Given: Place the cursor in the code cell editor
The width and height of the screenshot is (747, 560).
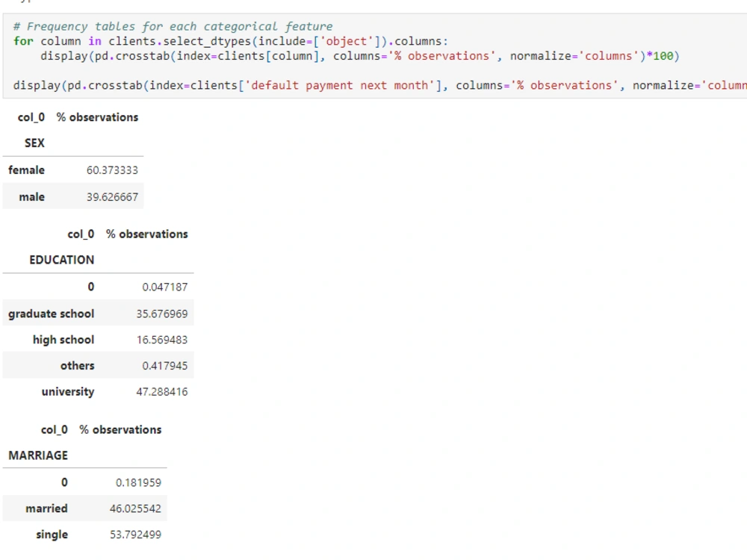Looking at the screenshot, I should 374,56.
